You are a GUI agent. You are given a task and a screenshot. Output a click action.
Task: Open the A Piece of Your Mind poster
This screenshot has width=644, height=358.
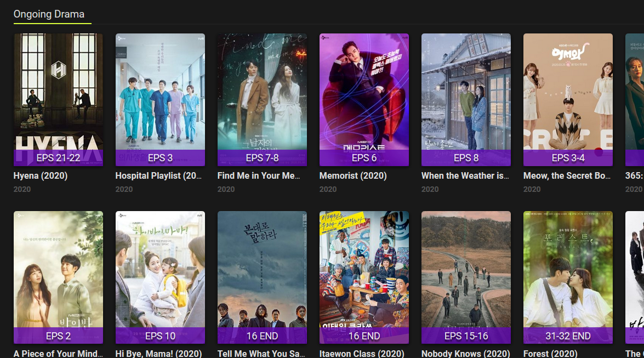[58, 277]
